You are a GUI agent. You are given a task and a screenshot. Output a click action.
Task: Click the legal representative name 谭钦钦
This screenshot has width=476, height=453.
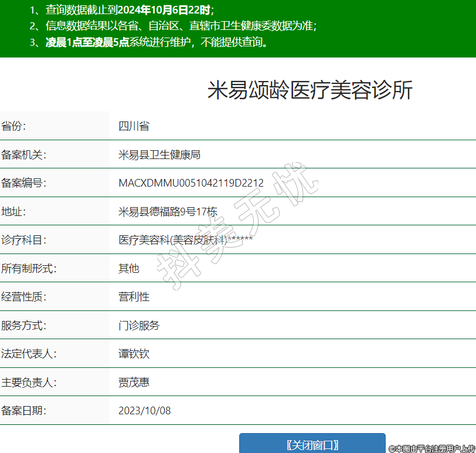pyautogui.click(x=134, y=354)
